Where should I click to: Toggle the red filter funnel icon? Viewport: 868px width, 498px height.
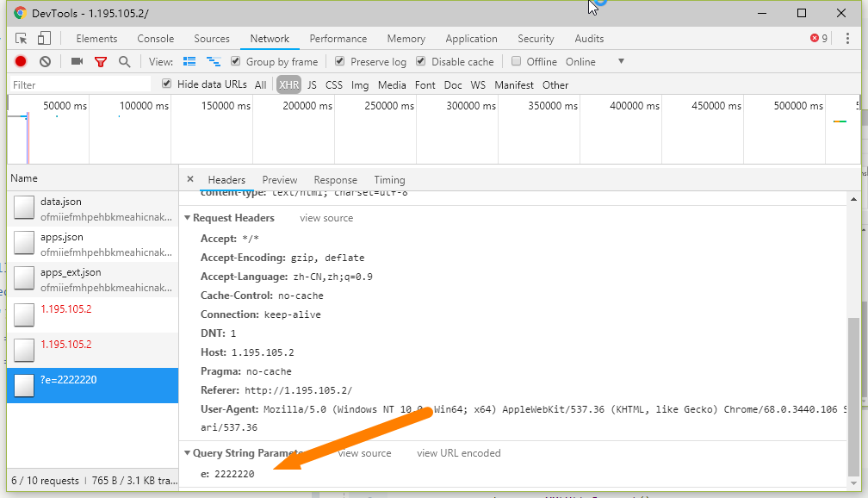tap(101, 61)
